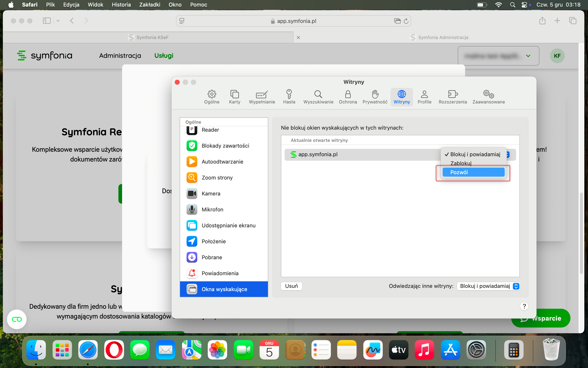Select the Witryny globe tab
Screen dimensions: 588x368
402,97
